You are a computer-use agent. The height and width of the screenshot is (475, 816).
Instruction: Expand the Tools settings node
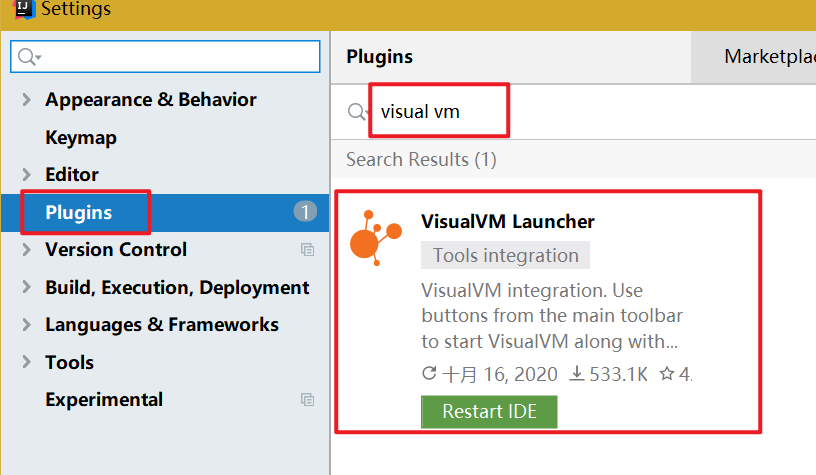point(27,362)
